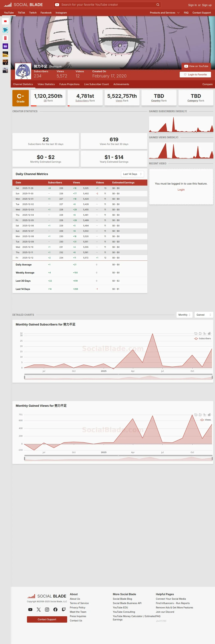Select the Twitch platform tab
Viewport: 215px width, 644px height.
coord(33,13)
